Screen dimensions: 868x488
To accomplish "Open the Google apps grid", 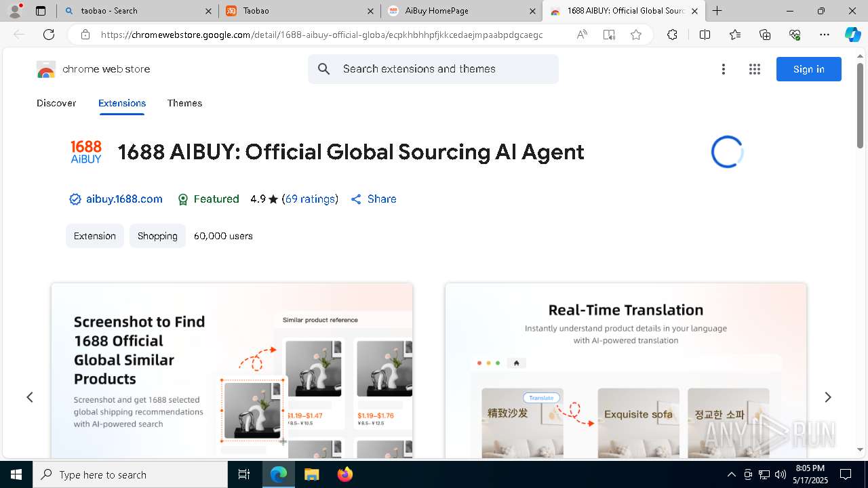I will coord(755,69).
